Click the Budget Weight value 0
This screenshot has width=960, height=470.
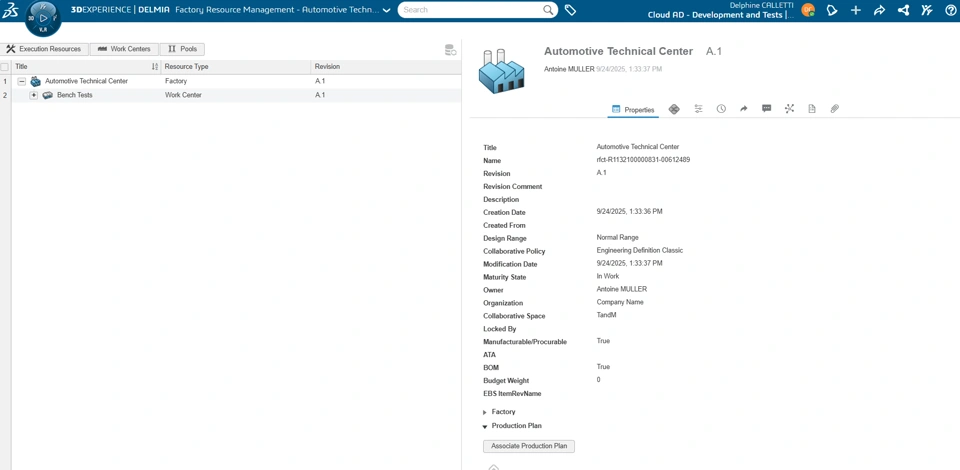(598, 379)
